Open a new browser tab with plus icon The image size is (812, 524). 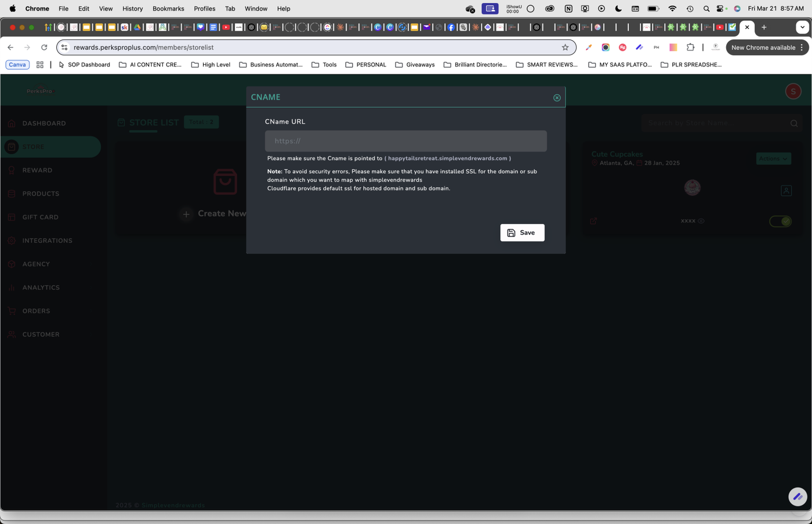click(764, 27)
